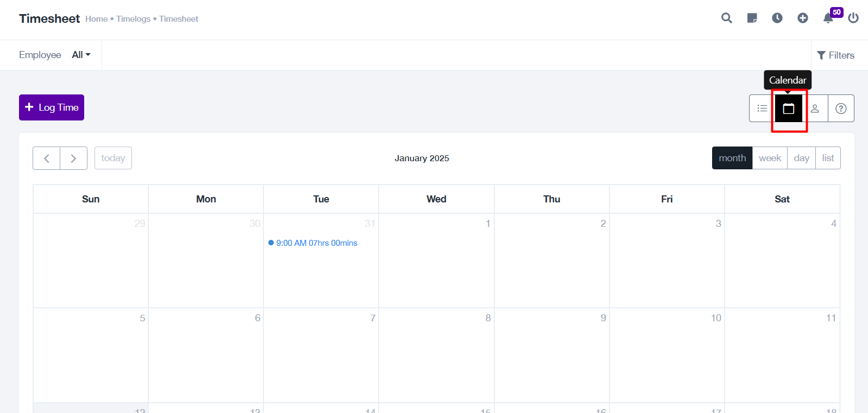This screenshot has height=413, width=868.
Task: Select day number 1 on Wednesday
Action: pyautogui.click(x=488, y=224)
